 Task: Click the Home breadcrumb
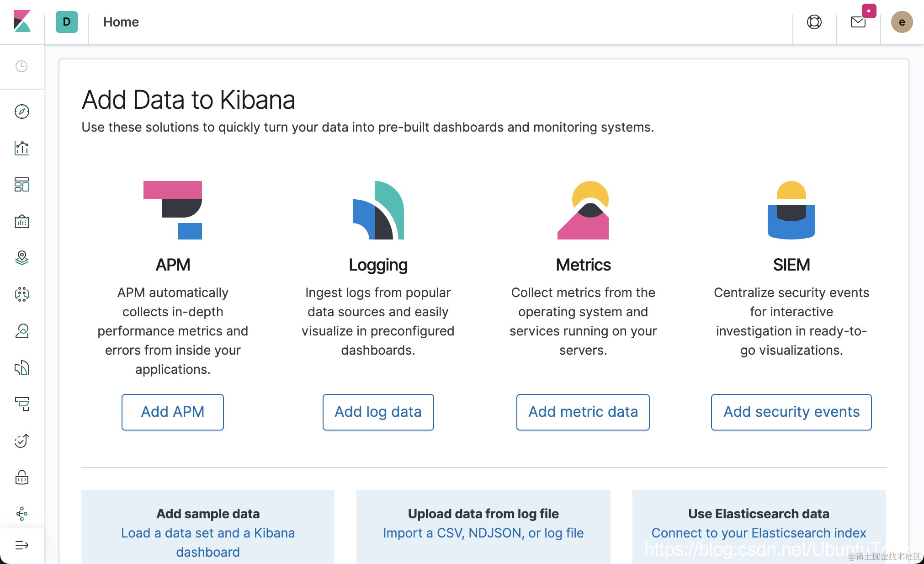tap(121, 22)
